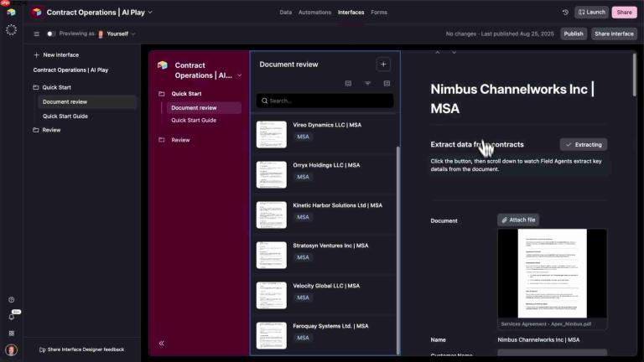Open the filter icon in Document review
The height and width of the screenshot is (362, 644).
tap(367, 83)
